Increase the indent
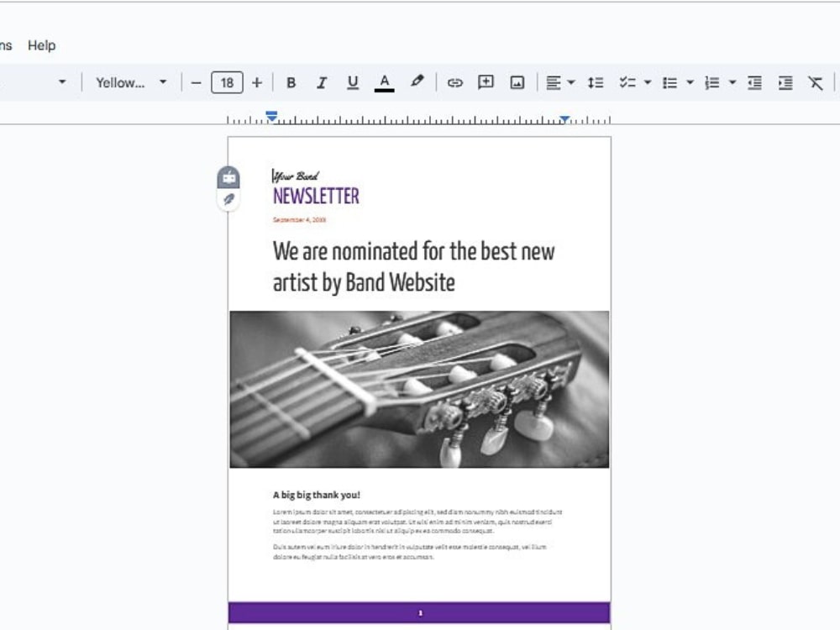This screenshot has height=630, width=840. pyautogui.click(x=785, y=83)
